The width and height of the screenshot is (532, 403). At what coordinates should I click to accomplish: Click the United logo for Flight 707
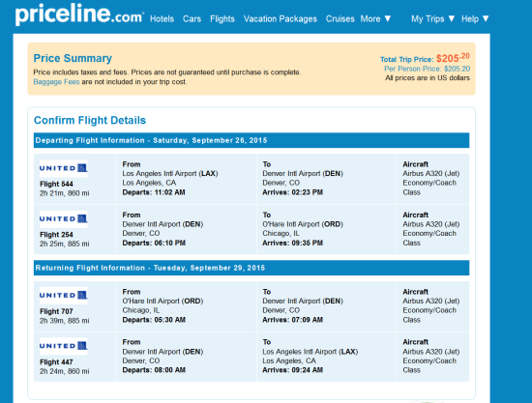click(64, 295)
